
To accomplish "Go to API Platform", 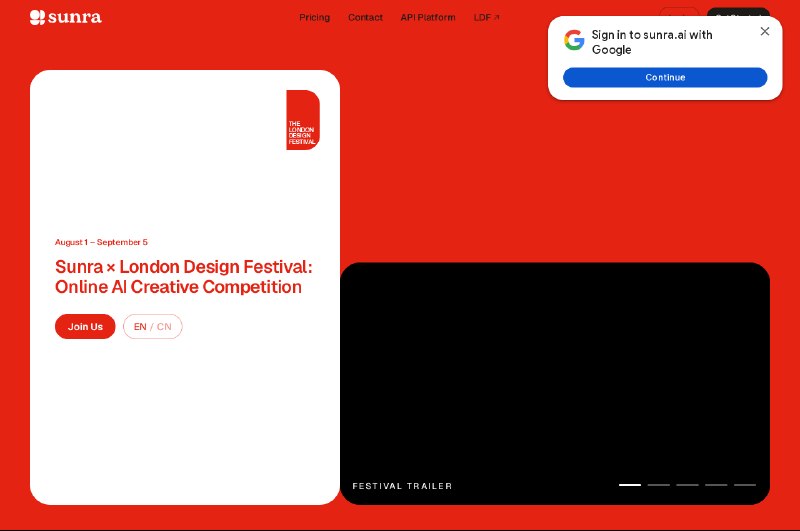I will click(x=428, y=17).
